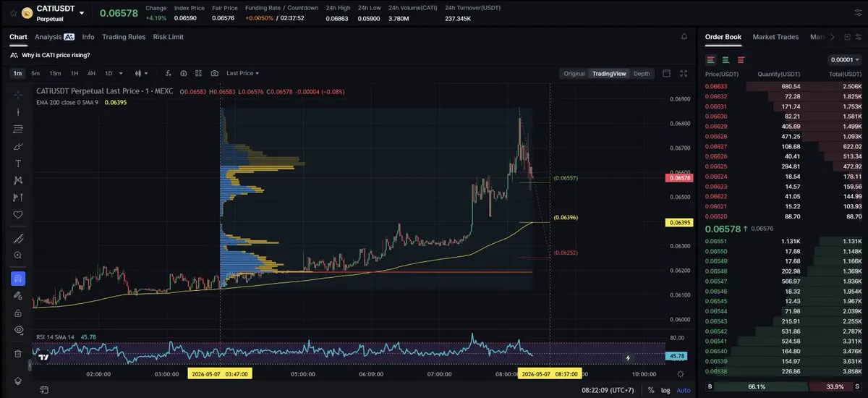
Task: Select the 5m timeframe
Action: (x=36, y=73)
